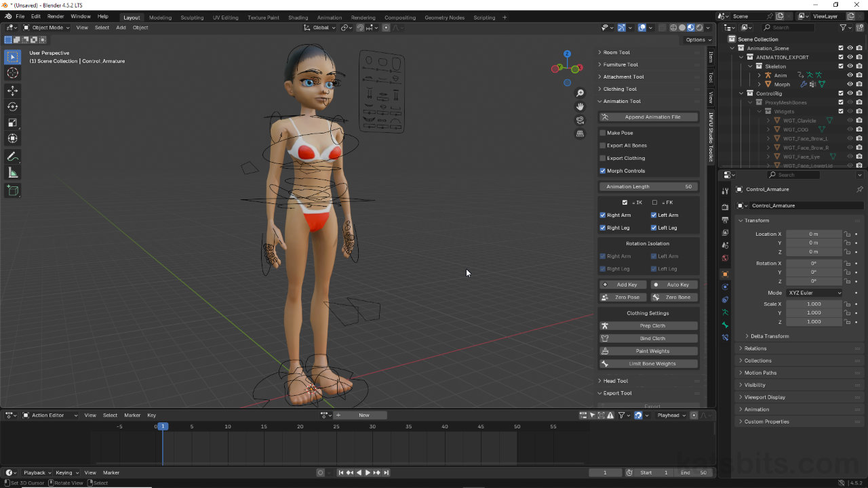Switch to wireframe viewport shading
This screenshot has width=868, height=488.
tap(674, 28)
